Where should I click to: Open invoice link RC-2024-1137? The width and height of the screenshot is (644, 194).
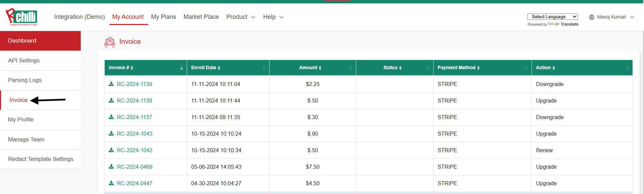tap(134, 117)
